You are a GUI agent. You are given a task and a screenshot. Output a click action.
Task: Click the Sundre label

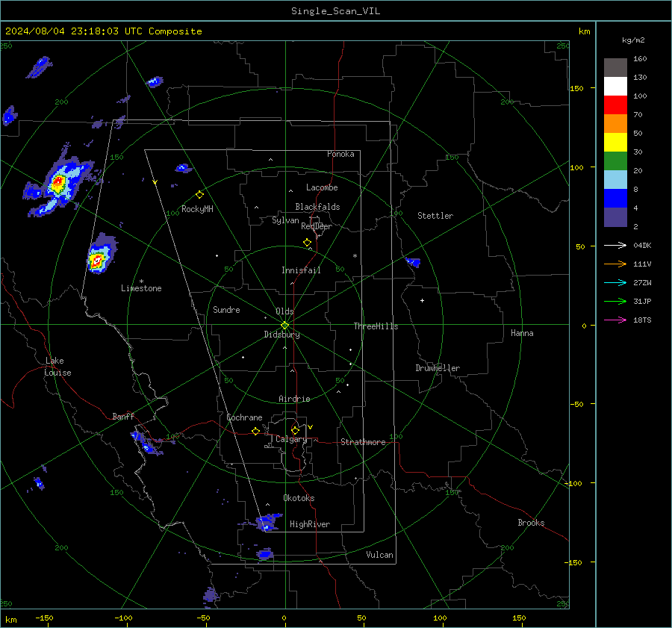coord(226,310)
